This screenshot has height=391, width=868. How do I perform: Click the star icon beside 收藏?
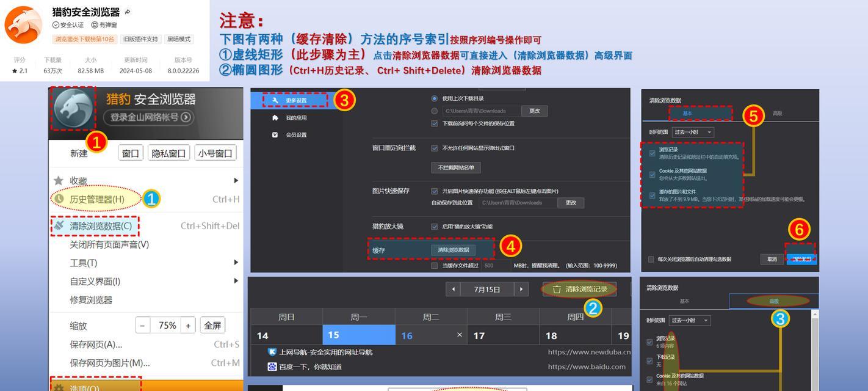tap(59, 181)
